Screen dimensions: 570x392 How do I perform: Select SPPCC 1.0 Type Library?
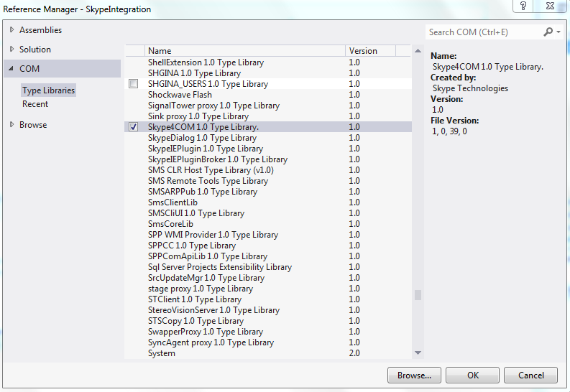tap(268, 246)
